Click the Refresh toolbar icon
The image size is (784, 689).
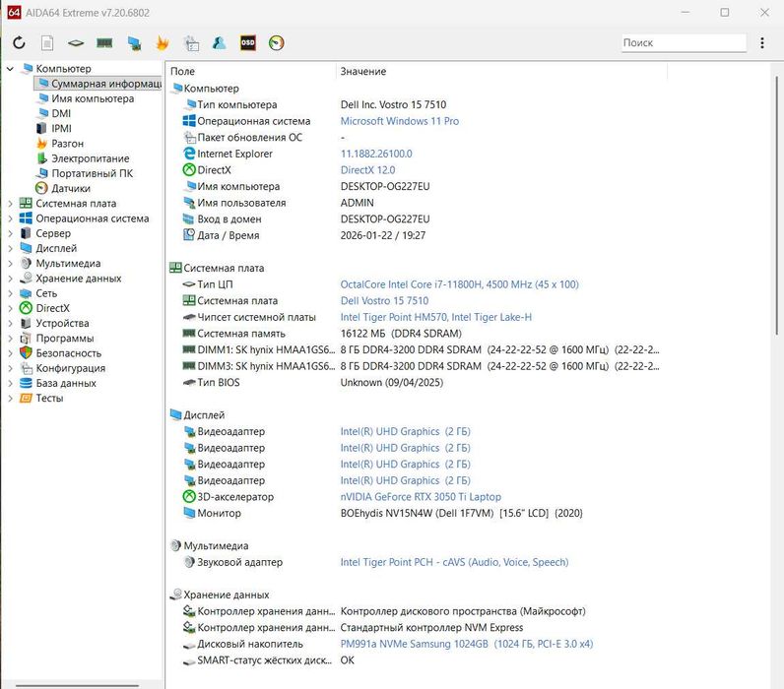click(x=19, y=43)
